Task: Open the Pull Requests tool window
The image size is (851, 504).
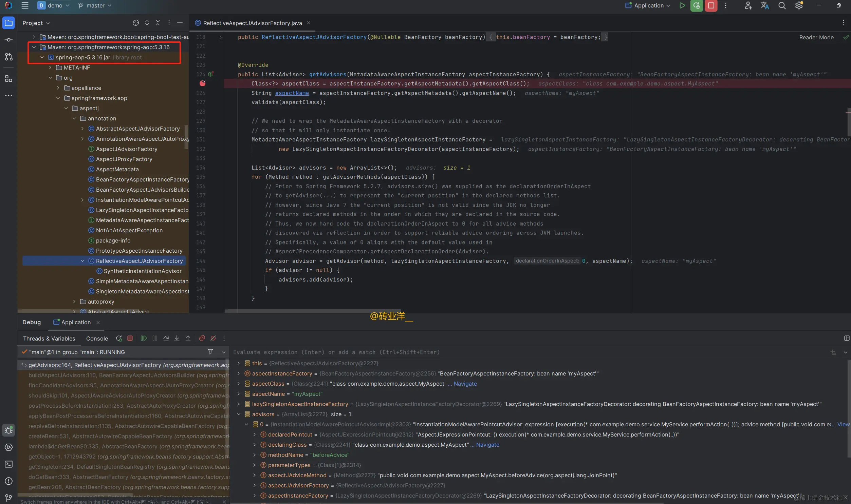Action: click(8, 57)
